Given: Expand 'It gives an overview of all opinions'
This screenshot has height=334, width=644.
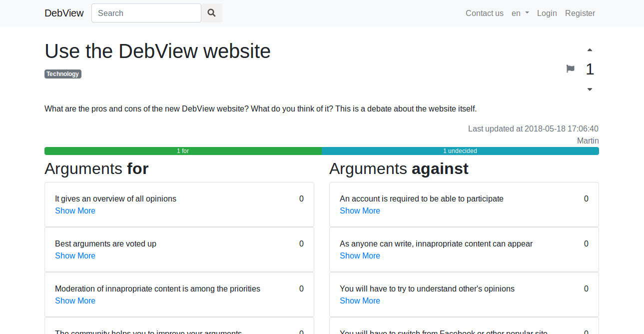Looking at the screenshot, I should pos(75,210).
